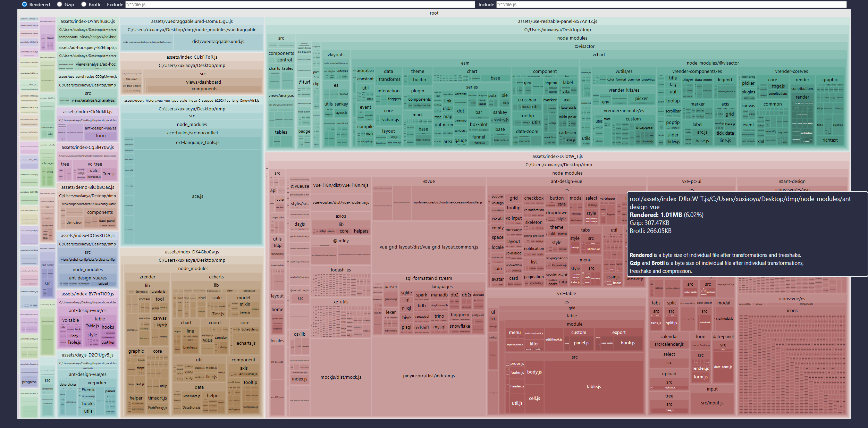This screenshot has width=868, height=428.
Task: Click the root treemap header
Action: pyautogui.click(x=434, y=13)
